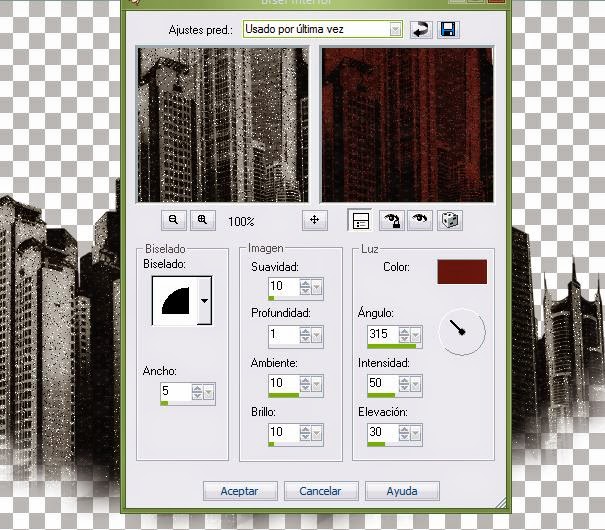Click the 100% zoom level text
The height and width of the screenshot is (530, 605).
241,222
